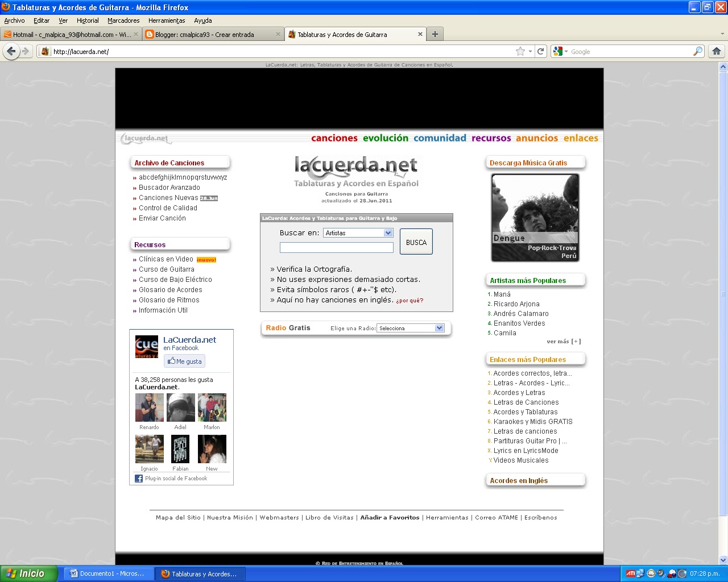This screenshot has width=728, height=582.
Task: Reload the page with refresh icon
Action: [541, 51]
